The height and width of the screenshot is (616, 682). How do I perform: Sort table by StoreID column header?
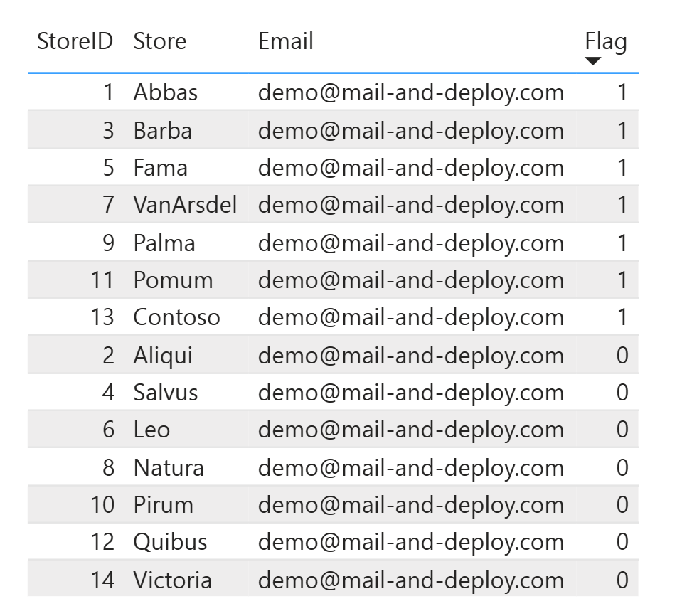pos(75,41)
